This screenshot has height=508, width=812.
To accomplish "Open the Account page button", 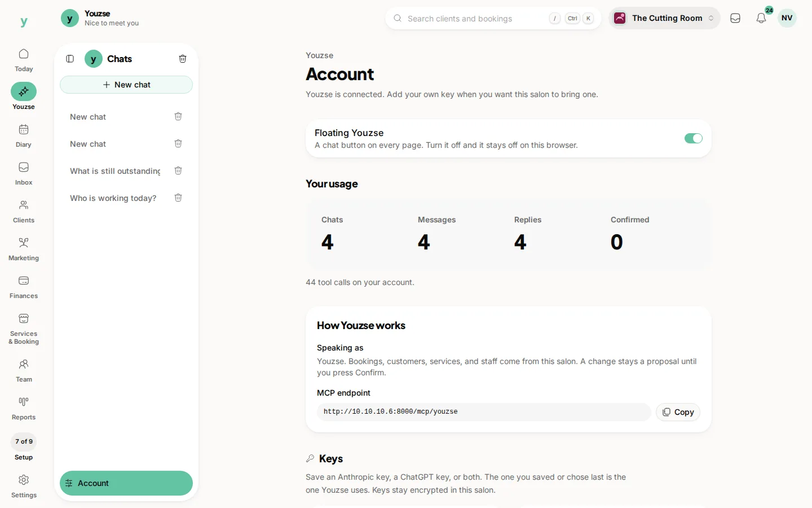I will click(126, 483).
